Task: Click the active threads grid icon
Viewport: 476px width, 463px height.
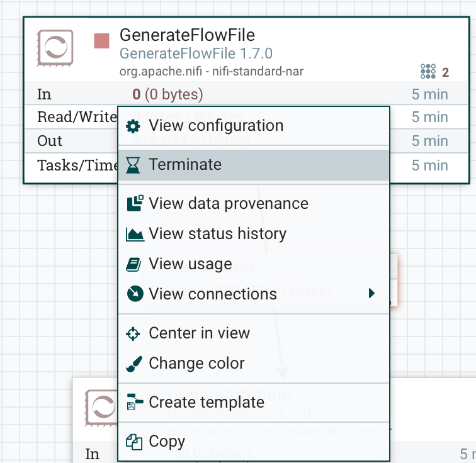Action: coord(428,71)
